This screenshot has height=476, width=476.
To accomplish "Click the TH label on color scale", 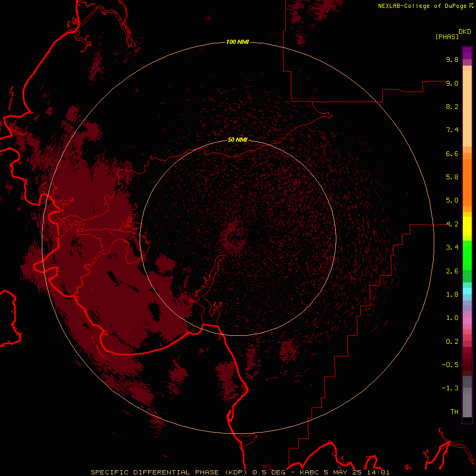I will (x=454, y=412).
